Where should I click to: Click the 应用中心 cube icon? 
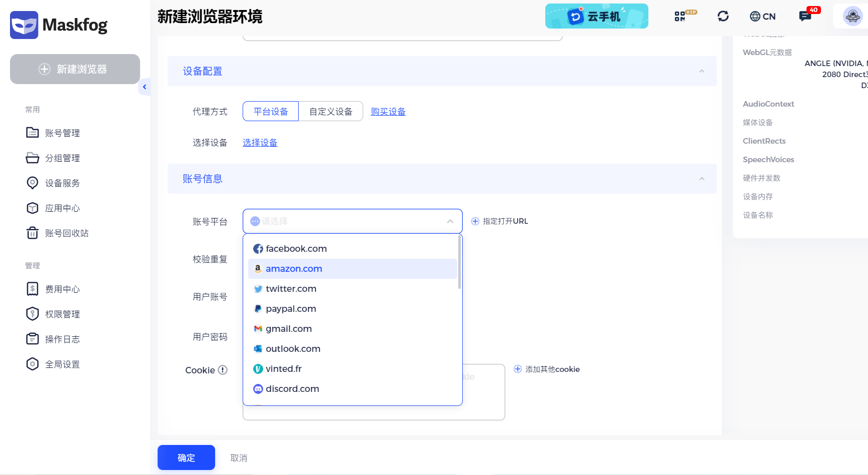pos(33,208)
